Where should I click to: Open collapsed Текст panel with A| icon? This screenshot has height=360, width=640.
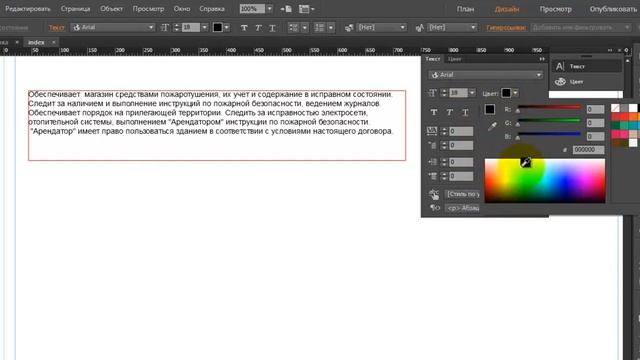click(587, 66)
